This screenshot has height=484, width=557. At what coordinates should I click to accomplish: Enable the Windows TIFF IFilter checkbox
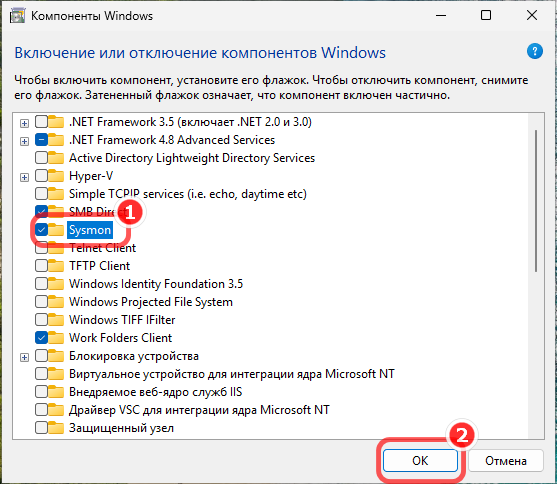[41, 319]
